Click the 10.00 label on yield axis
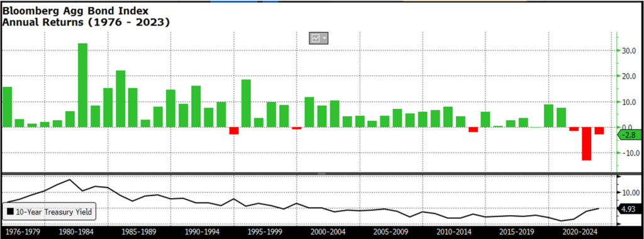 (630, 193)
